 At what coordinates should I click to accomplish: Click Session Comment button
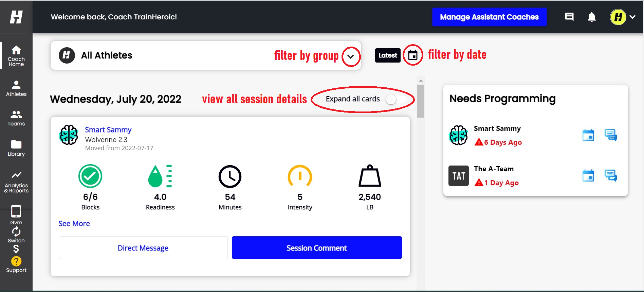317,248
